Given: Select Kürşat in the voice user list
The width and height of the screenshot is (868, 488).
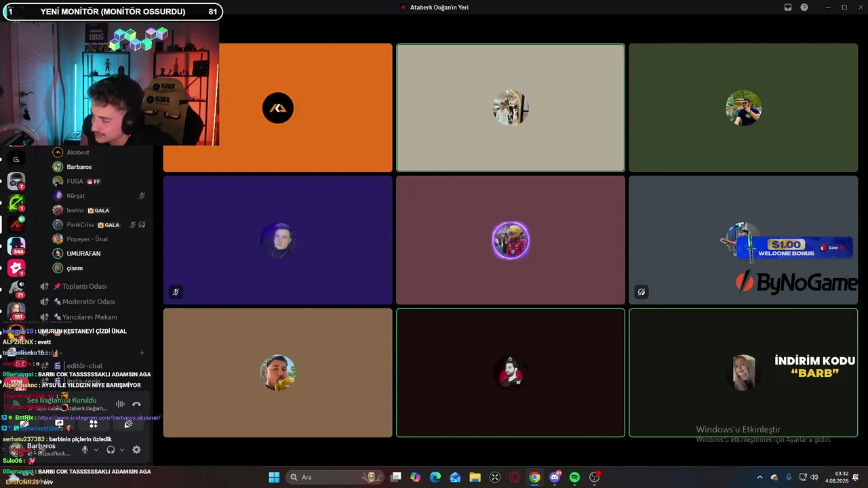Looking at the screenshot, I should coord(99,196).
